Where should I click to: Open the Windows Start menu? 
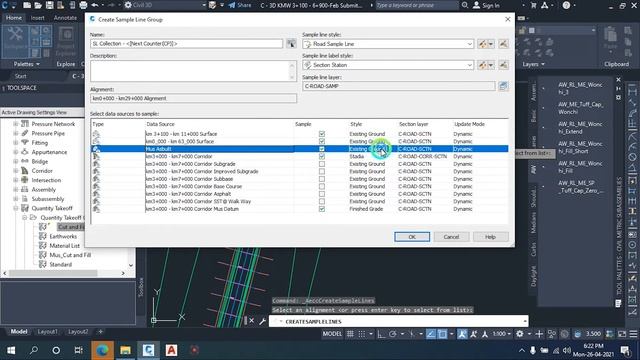coord(11,350)
